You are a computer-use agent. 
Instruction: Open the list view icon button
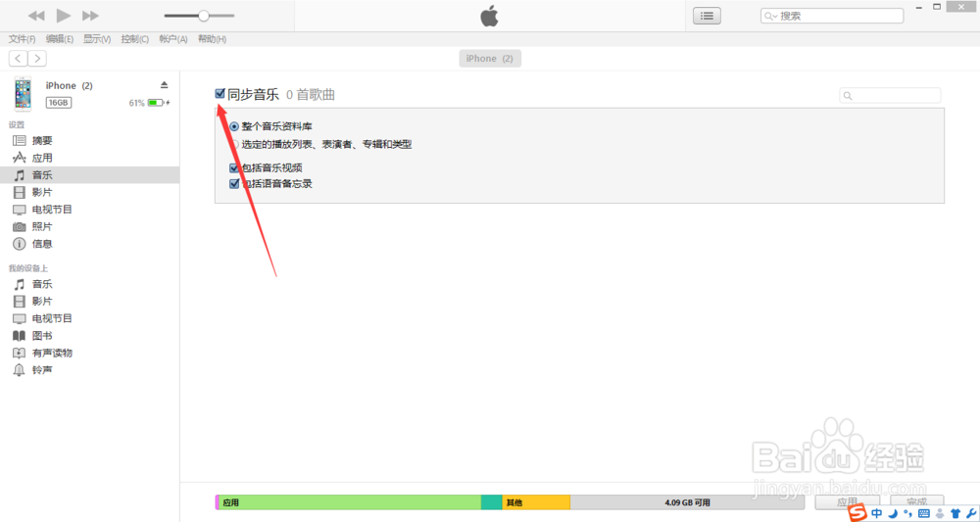(707, 17)
